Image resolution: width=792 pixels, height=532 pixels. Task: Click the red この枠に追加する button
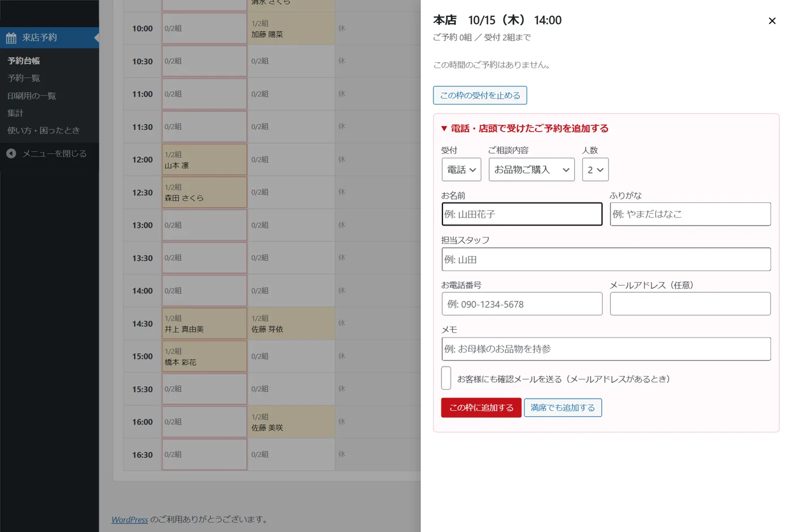tap(481, 408)
